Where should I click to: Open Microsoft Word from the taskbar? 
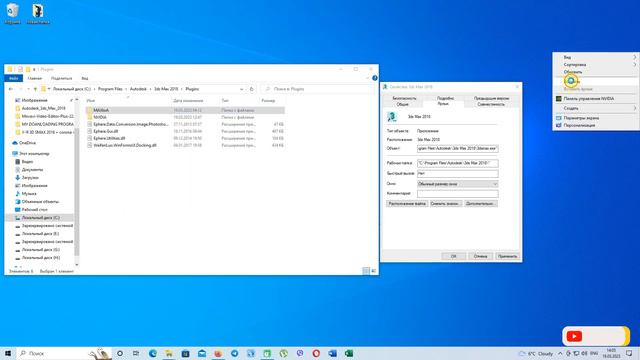coord(333,353)
